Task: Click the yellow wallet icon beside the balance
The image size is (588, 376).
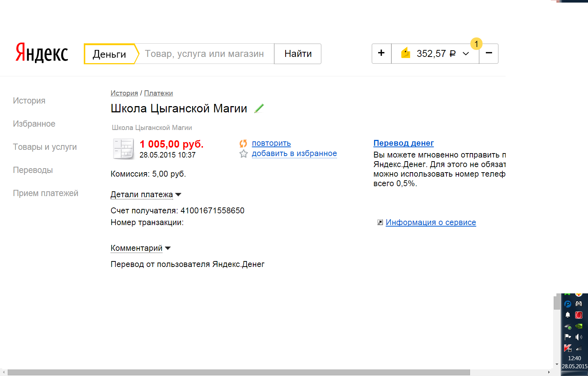Action: pyautogui.click(x=405, y=53)
